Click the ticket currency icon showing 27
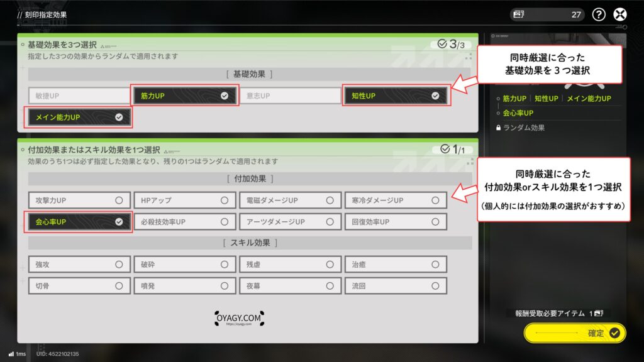This screenshot has width=644, height=362. point(519,14)
